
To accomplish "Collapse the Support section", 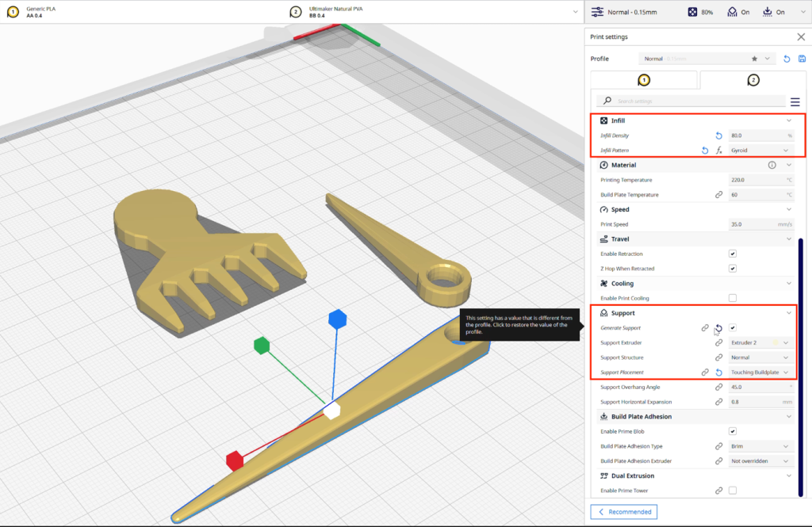I will pos(789,313).
